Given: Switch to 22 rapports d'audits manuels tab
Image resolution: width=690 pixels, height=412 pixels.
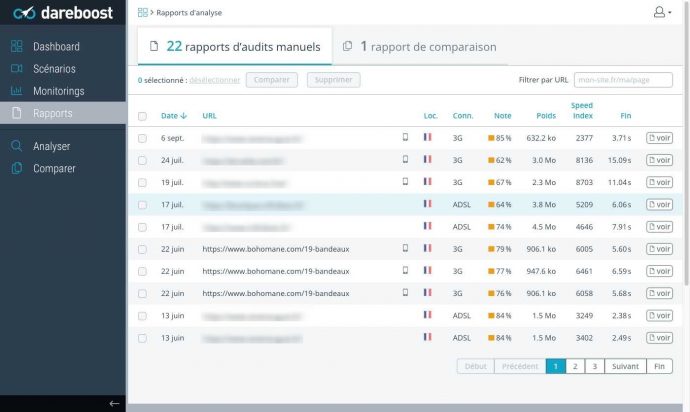Looking at the screenshot, I should coord(235,46).
